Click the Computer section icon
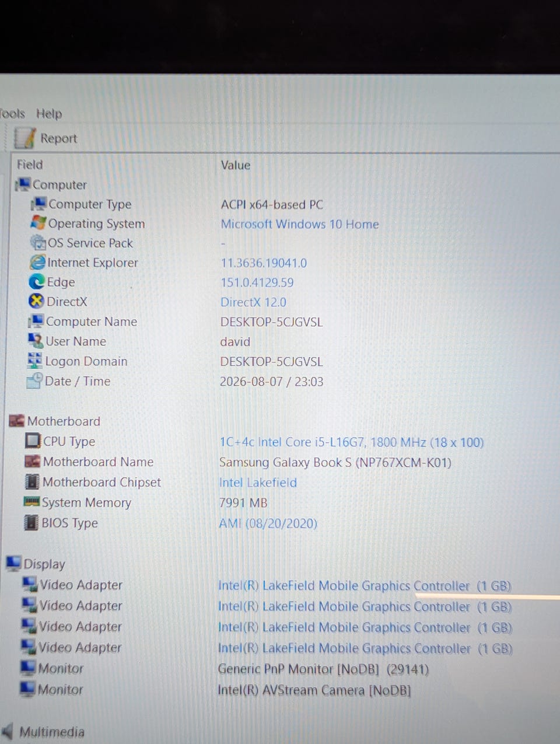560x744 pixels. click(x=23, y=184)
